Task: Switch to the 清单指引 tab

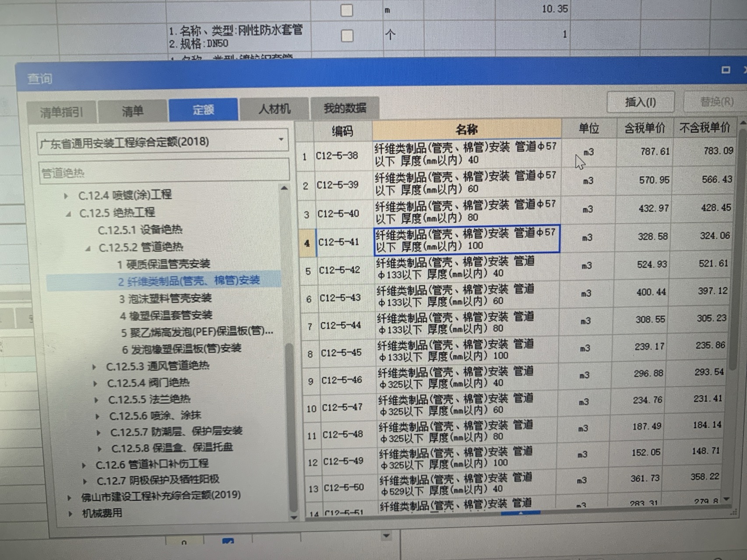Action: pyautogui.click(x=61, y=113)
